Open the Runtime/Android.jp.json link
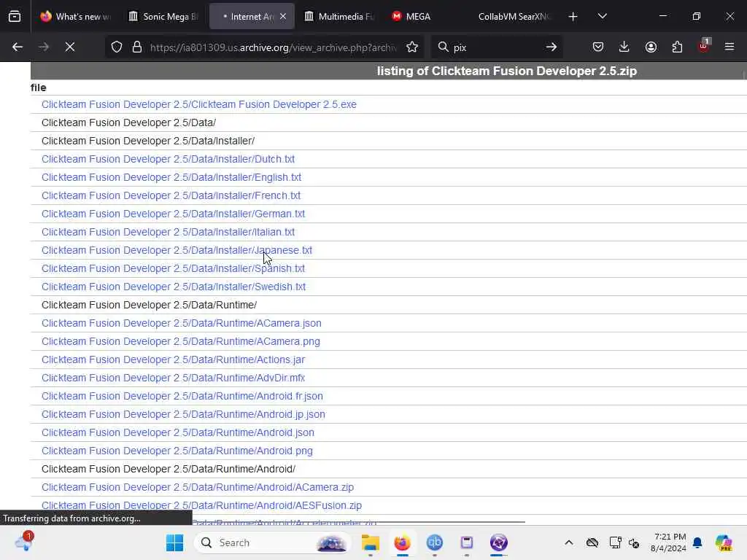The height and width of the screenshot is (560, 747). [183, 414]
